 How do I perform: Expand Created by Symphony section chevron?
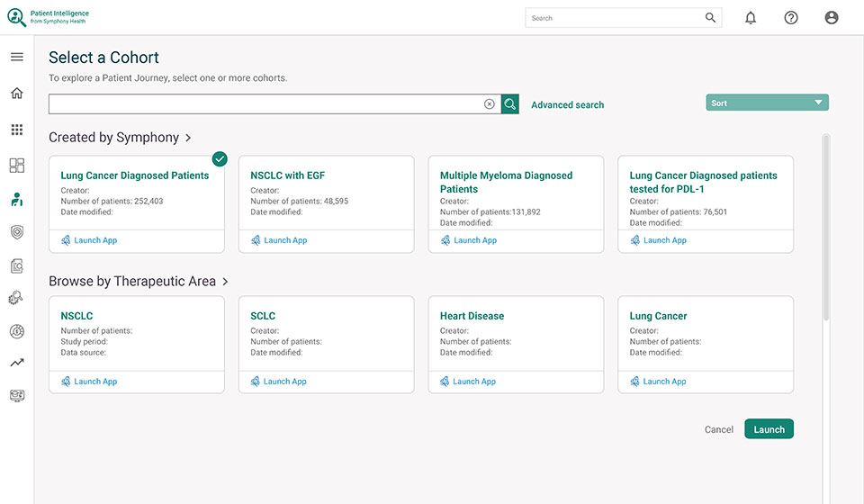point(188,138)
